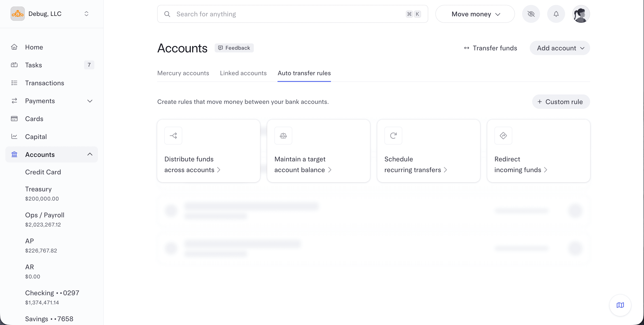Click the Capital chart icon

(x=14, y=136)
